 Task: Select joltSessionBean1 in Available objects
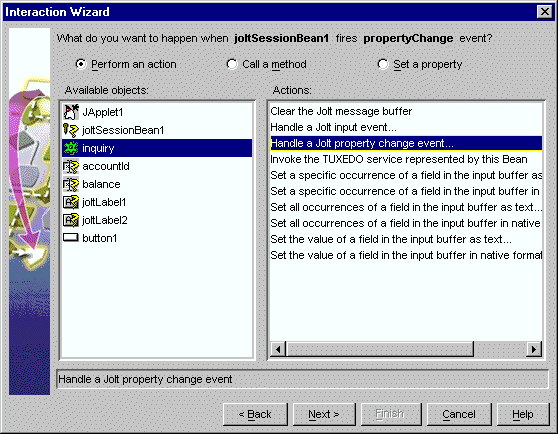pos(157,130)
